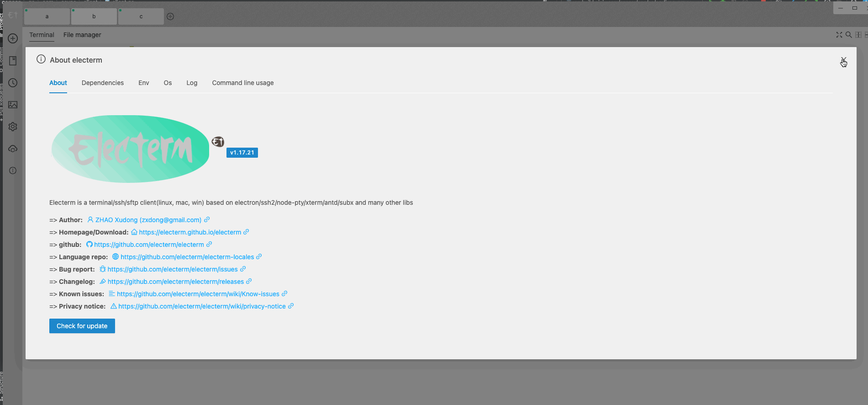Click the v1.17.21 version badge
The image size is (868, 405).
(x=242, y=153)
